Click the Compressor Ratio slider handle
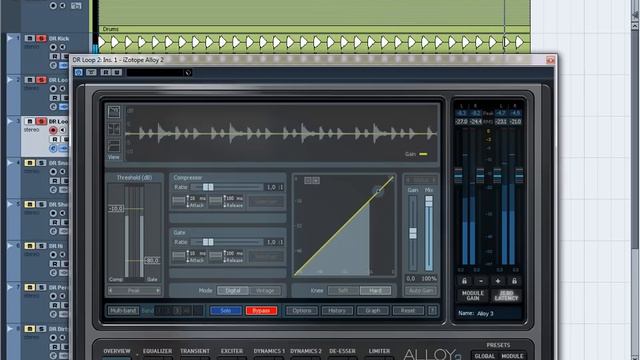The width and height of the screenshot is (640, 360). [x=208, y=187]
